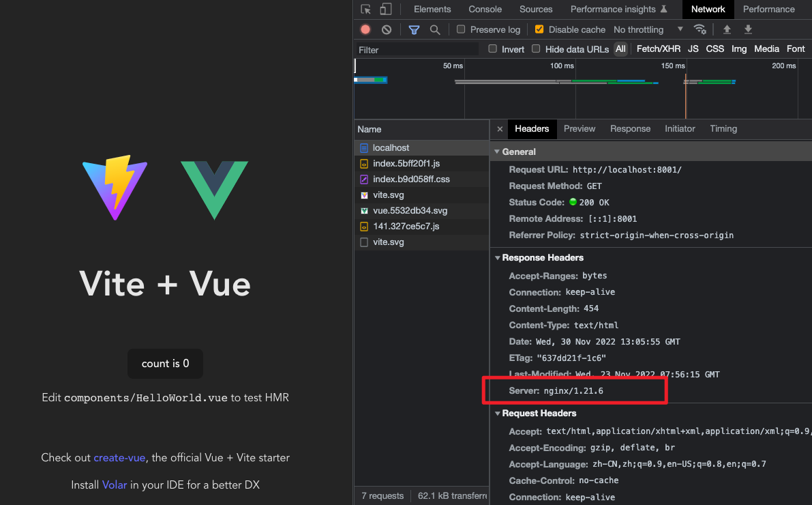
Task: Click the Vite logo on the page
Action: [x=115, y=188]
